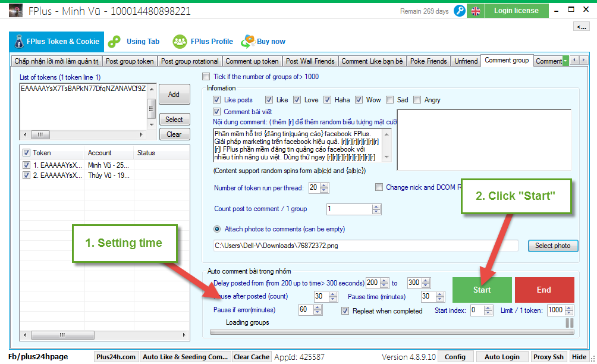597x364 pixels.
Task: Click the FPlus app logo in title bar
Action: pyautogui.click(x=15, y=11)
